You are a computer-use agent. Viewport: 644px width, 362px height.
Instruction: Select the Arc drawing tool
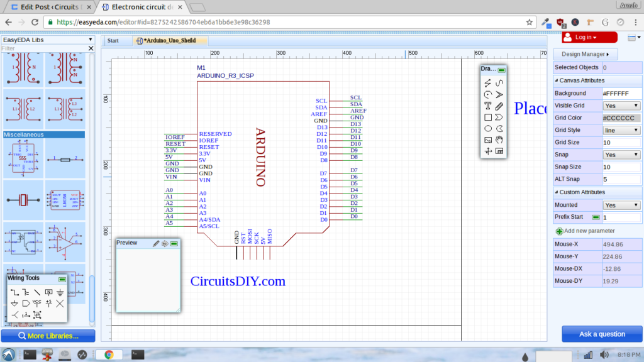coord(488,95)
